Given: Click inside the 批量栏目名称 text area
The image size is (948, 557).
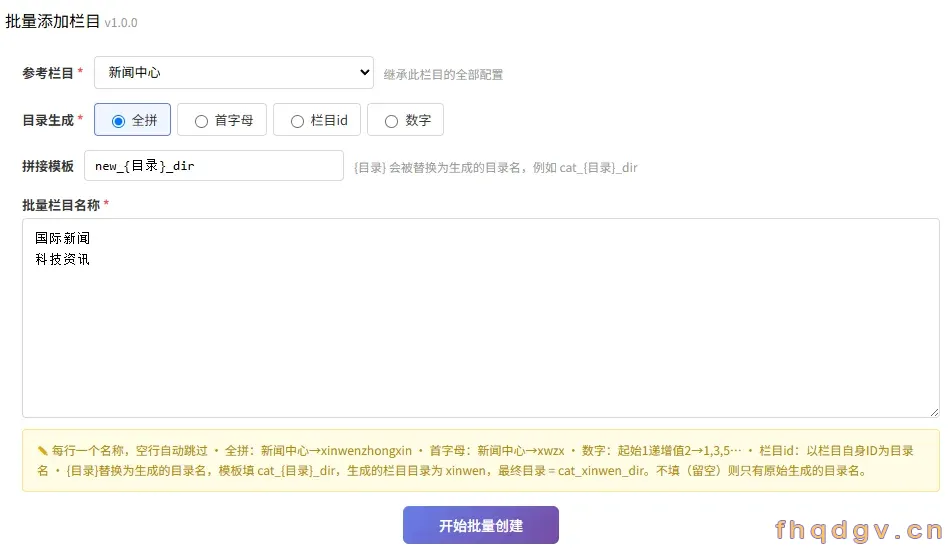Looking at the screenshot, I should pos(481,318).
